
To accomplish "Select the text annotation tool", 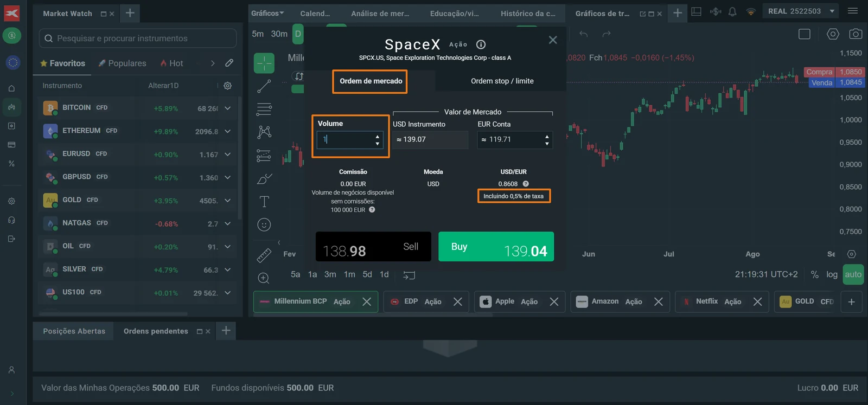I will pos(264,202).
